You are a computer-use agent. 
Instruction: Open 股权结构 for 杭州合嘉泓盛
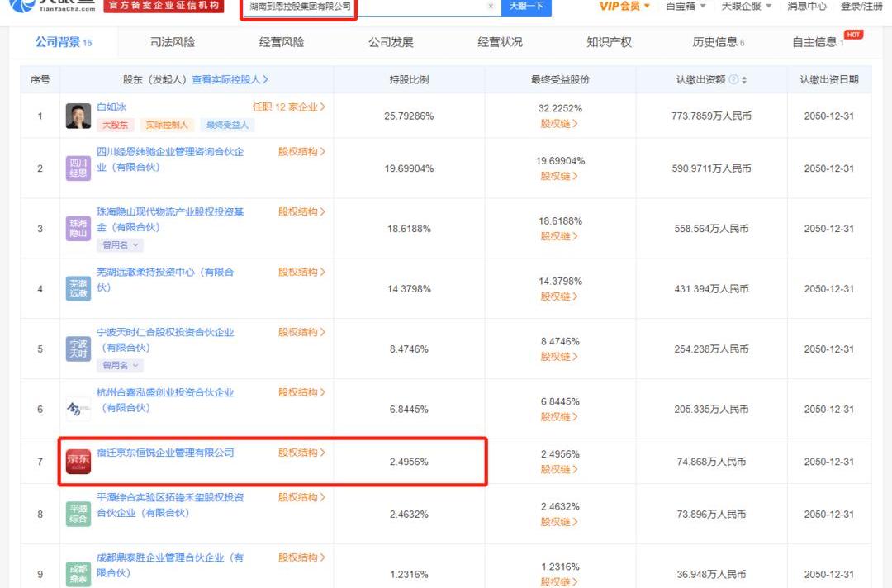[301, 393]
